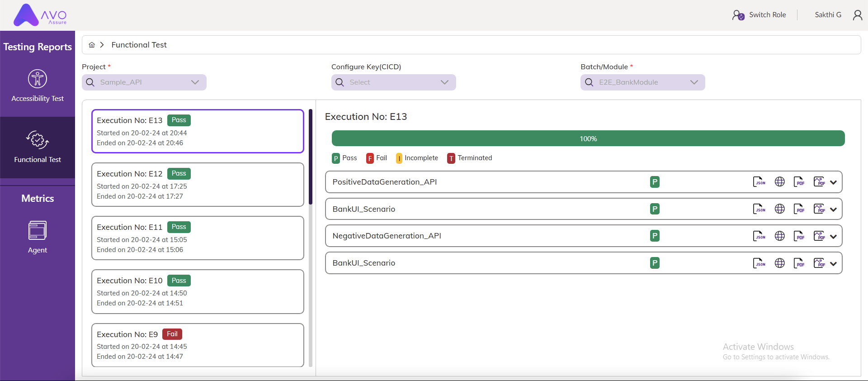Download JSON report for PositiveDataGeneration_API
This screenshot has height=381, width=868.
click(759, 182)
